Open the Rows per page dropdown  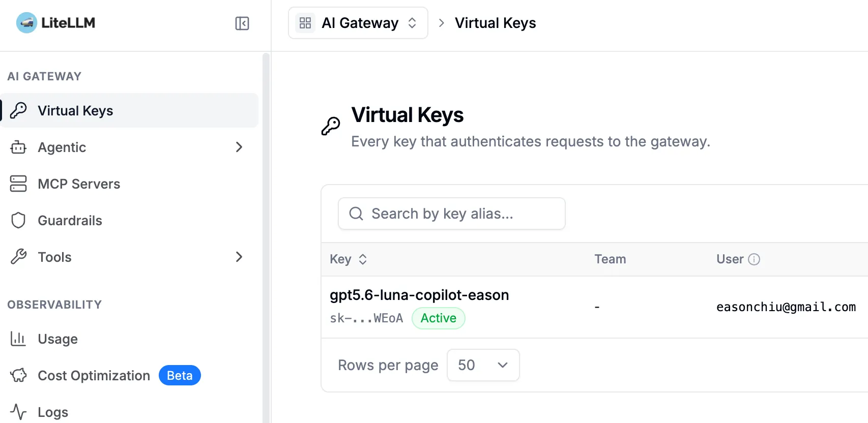[483, 365]
